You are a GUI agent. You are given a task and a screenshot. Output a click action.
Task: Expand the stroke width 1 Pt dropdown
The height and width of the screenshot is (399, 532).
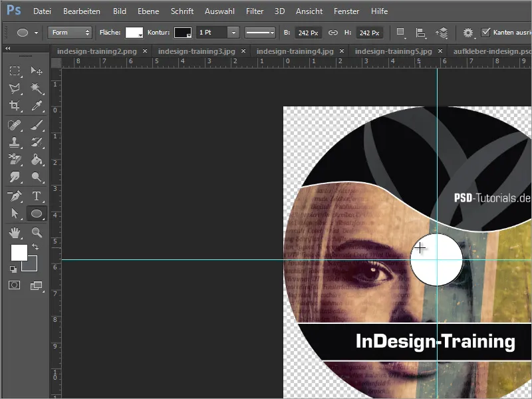pos(233,33)
